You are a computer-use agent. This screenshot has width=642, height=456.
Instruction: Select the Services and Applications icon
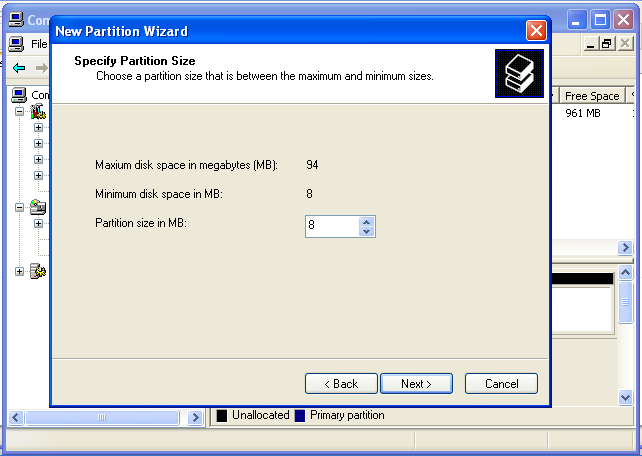pyautogui.click(x=38, y=271)
